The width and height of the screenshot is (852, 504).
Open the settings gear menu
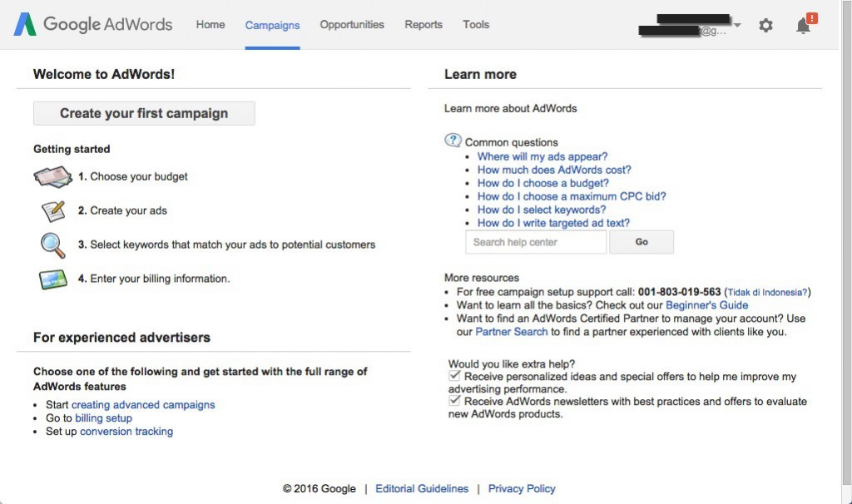765,26
